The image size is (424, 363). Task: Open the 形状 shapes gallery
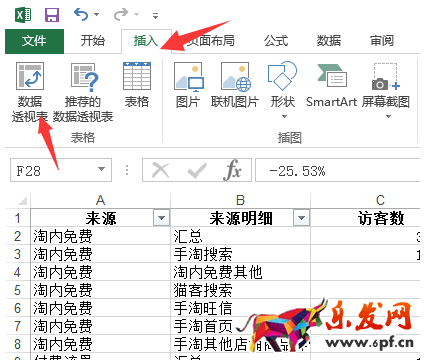(283, 89)
